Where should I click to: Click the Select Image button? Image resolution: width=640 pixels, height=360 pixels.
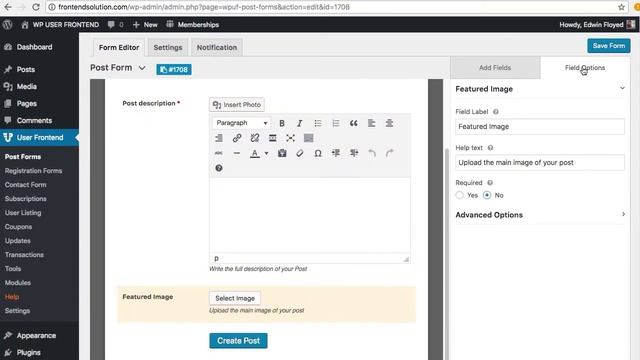[x=235, y=298]
